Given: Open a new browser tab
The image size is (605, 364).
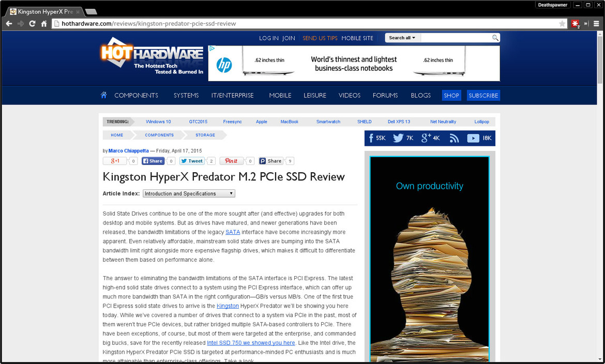Looking at the screenshot, I should [90, 12].
